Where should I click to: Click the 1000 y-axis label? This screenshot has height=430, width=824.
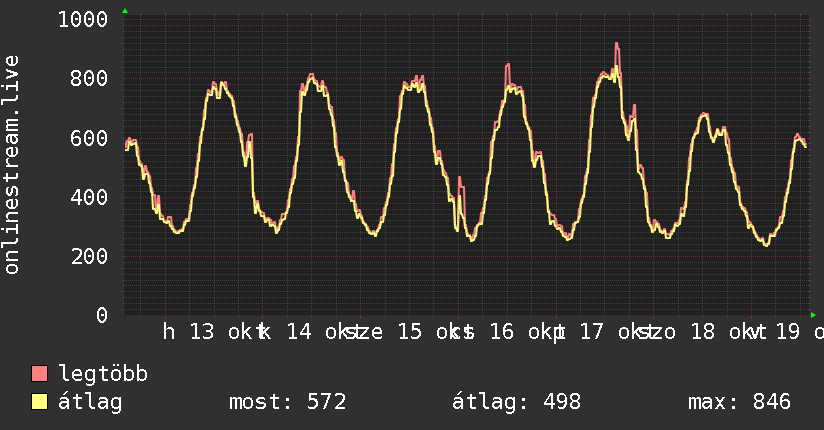click(x=83, y=19)
